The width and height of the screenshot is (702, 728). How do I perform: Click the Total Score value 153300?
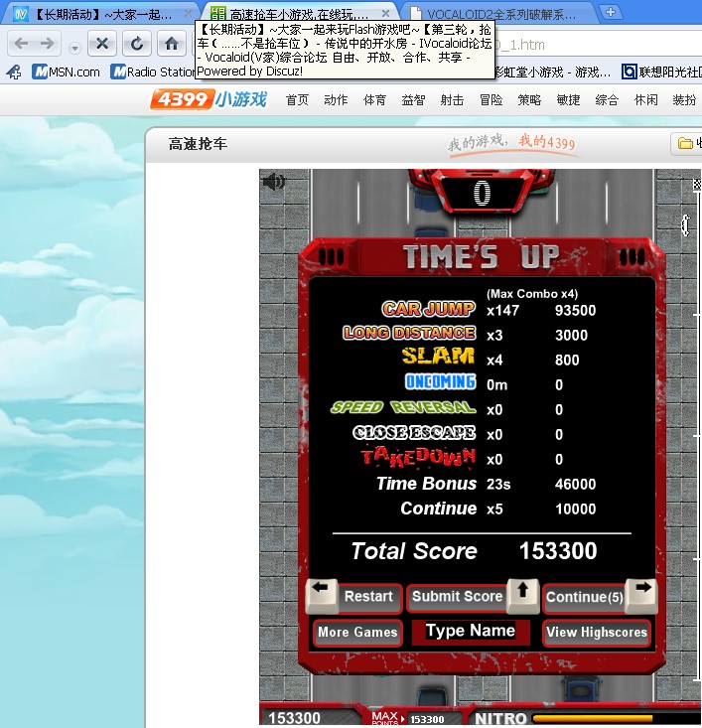(x=558, y=551)
